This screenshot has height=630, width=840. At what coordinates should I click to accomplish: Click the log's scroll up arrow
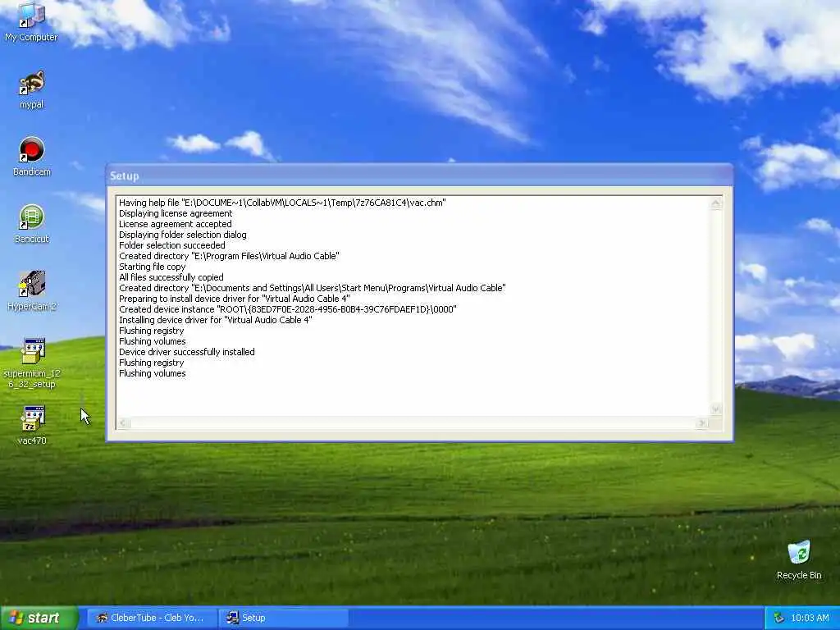[x=715, y=203]
